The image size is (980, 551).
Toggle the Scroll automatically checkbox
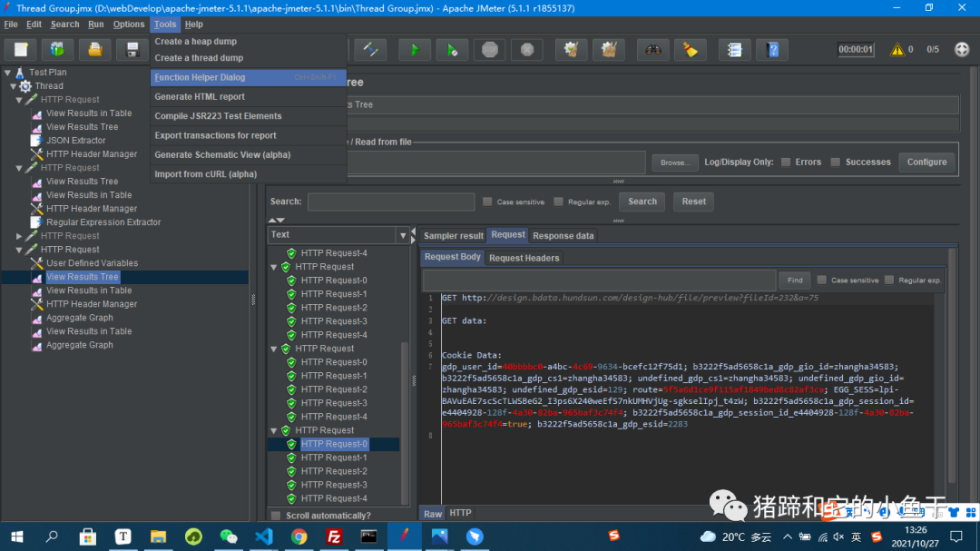(276, 516)
